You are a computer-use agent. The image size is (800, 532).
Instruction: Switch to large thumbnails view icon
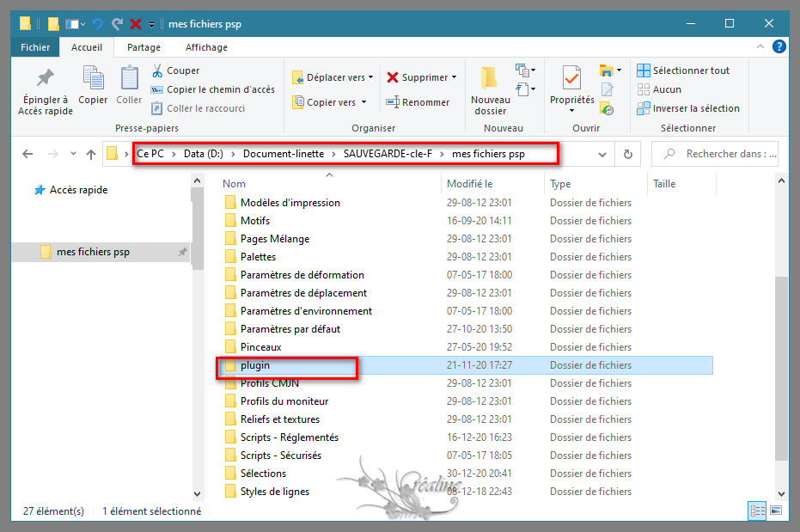pos(776,511)
